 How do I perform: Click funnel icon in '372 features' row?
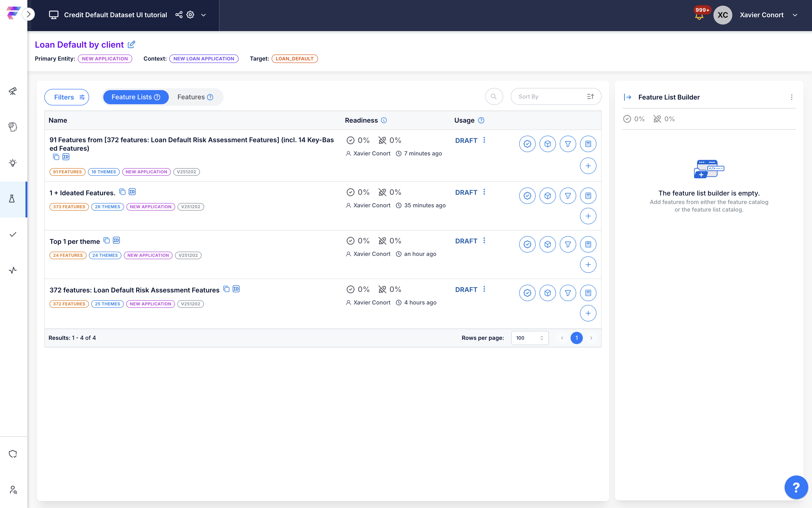pyautogui.click(x=568, y=293)
